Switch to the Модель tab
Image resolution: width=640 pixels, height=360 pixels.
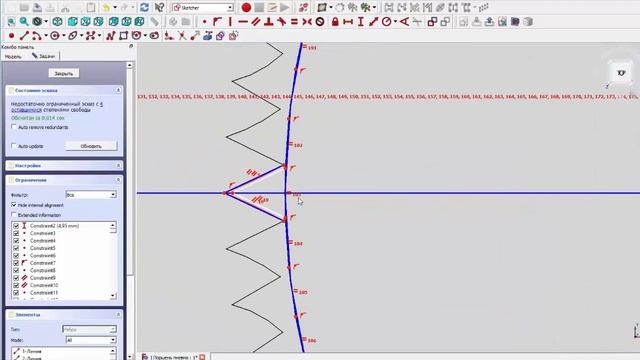point(13,56)
